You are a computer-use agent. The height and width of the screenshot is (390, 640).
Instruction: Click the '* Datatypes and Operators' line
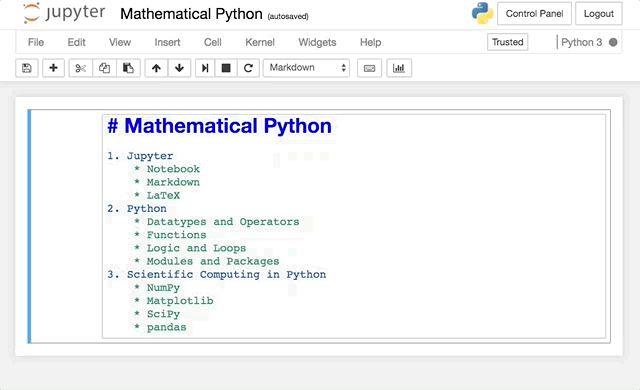click(x=216, y=222)
